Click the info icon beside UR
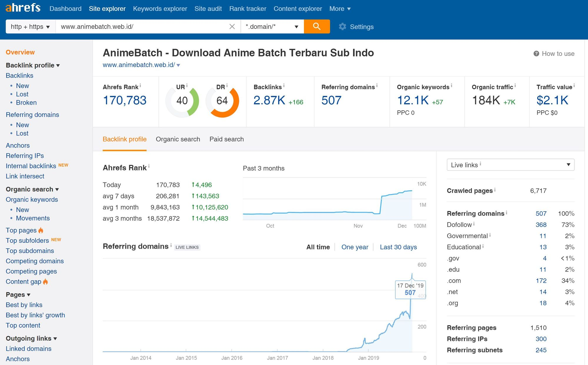Screen dimensions: 588x365 (187, 86)
